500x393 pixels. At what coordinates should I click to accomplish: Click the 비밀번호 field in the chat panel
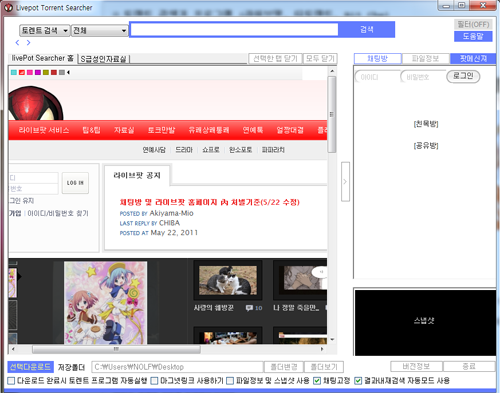pyautogui.click(x=423, y=77)
